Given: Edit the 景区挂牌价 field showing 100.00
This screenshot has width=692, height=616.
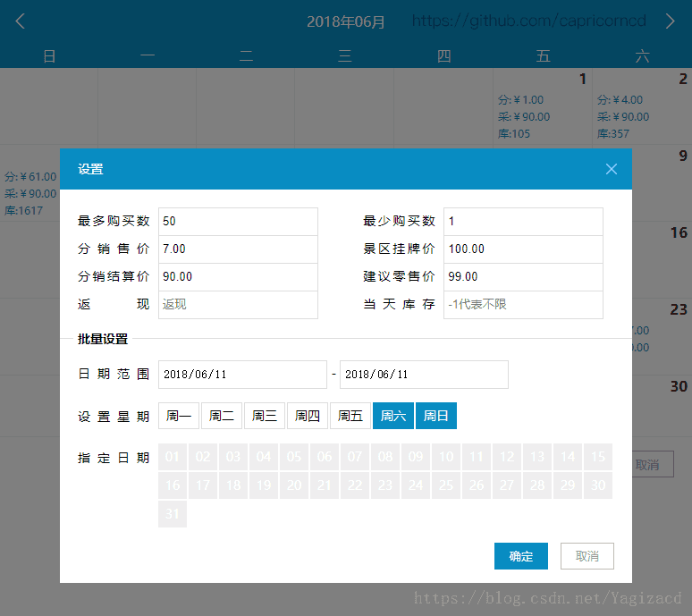Looking at the screenshot, I should (523, 249).
